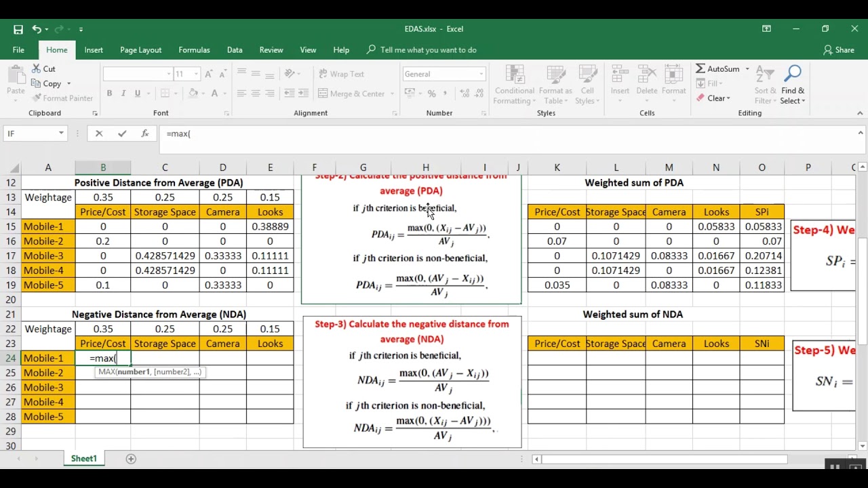
Task: Toggle Align Right
Action: pos(270,94)
